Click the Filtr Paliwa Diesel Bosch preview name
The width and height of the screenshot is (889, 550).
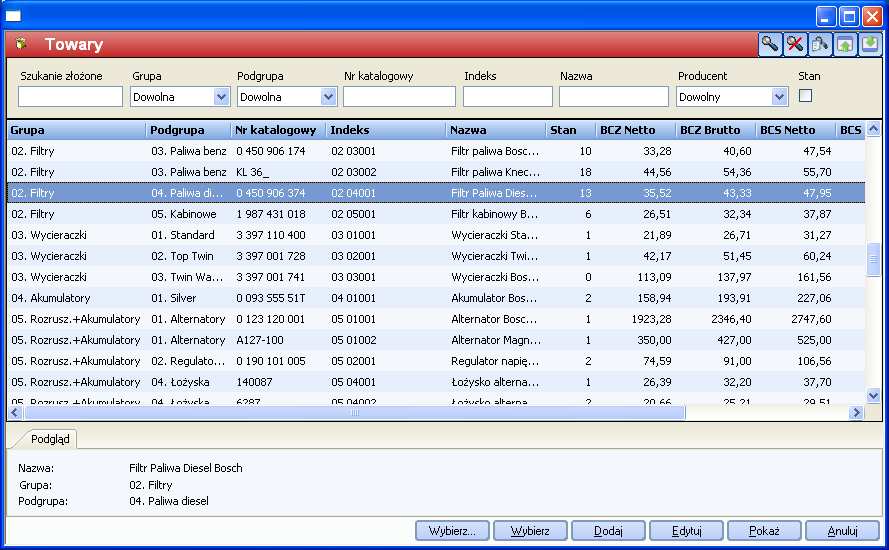point(185,468)
